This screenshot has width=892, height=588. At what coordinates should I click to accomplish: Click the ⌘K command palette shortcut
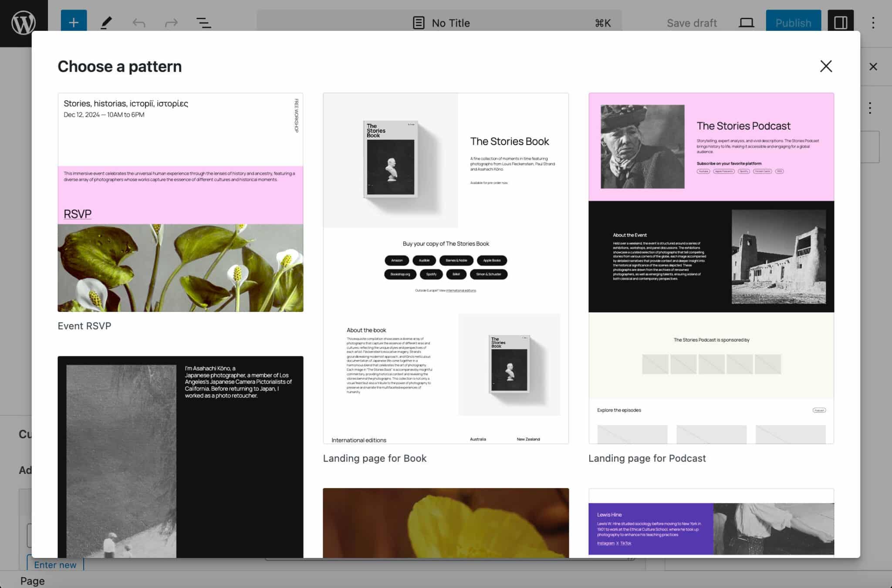click(x=602, y=23)
